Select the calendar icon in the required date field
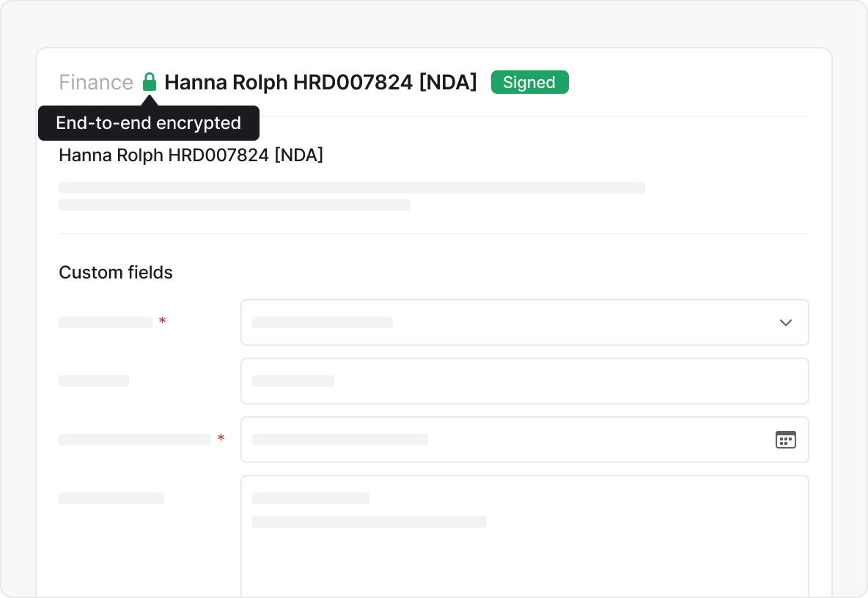868x598 pixels. 785,440
